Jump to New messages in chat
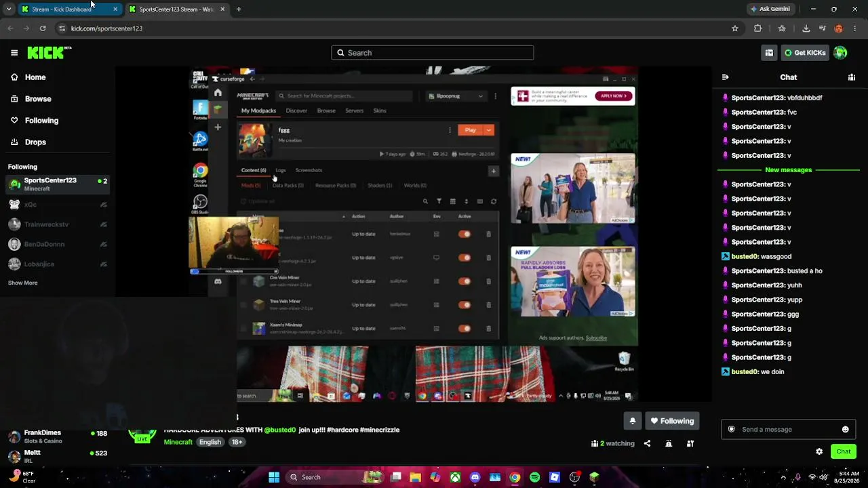Viewport: 868px width, 488px height. tap(788, 170)
